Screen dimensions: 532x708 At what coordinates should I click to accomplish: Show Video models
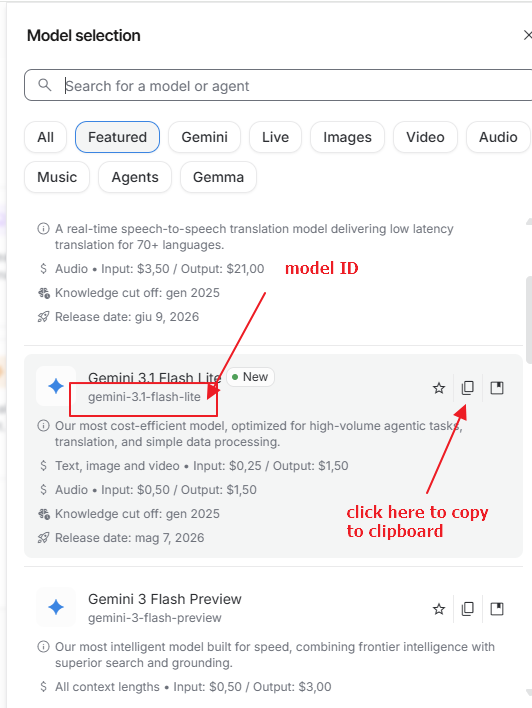[425, 137]
